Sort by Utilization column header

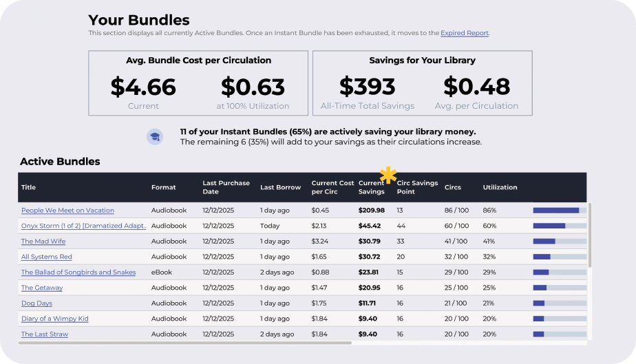click(x=500, y=187)
